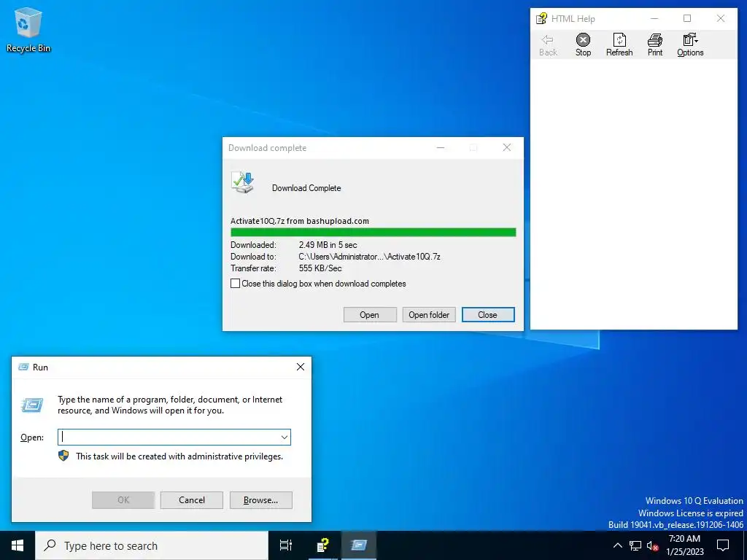Click the green download progress bar
The image size is (747, 560).
373,233
